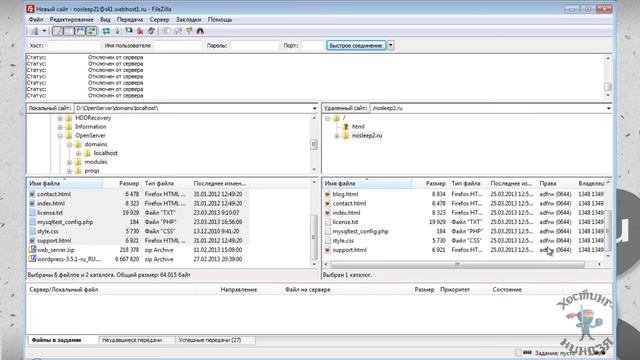
Task: Sort local files by Тип файла column
Action: tap(159, 184)
